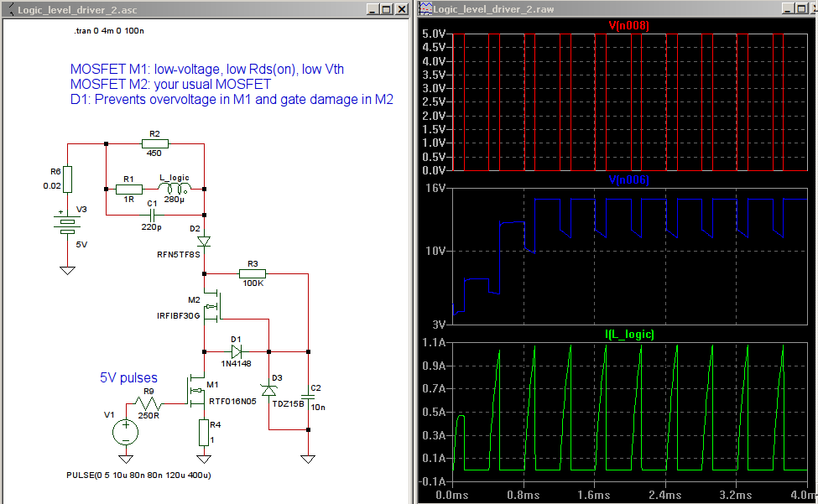Click resistor R3 100K symbol
The height and width of the screenshot is (504, 818).
tap(253, 273)
